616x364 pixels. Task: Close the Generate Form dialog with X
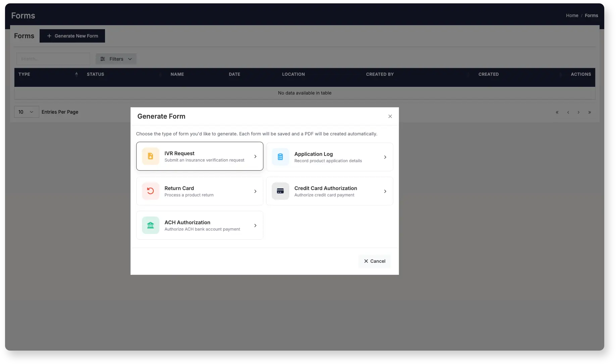390,116
